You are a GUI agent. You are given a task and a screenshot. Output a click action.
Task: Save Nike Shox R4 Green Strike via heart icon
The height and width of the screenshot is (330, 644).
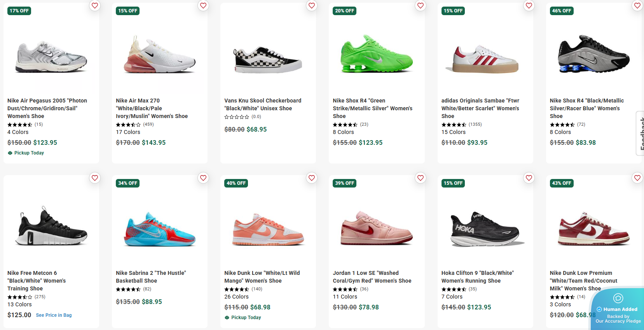(420, 5)
